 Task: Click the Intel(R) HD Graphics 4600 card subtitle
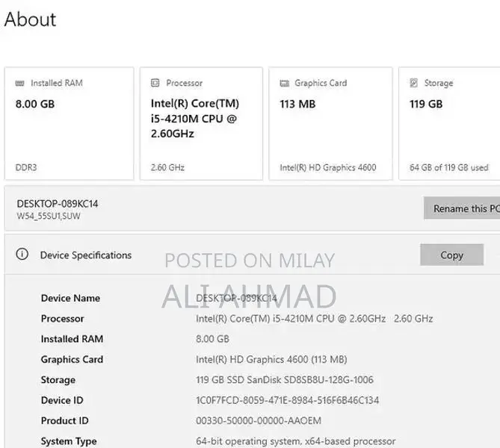point(327,168)
